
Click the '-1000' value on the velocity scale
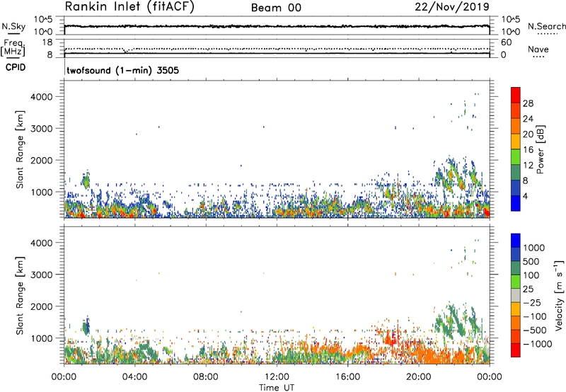click(538, 344)
